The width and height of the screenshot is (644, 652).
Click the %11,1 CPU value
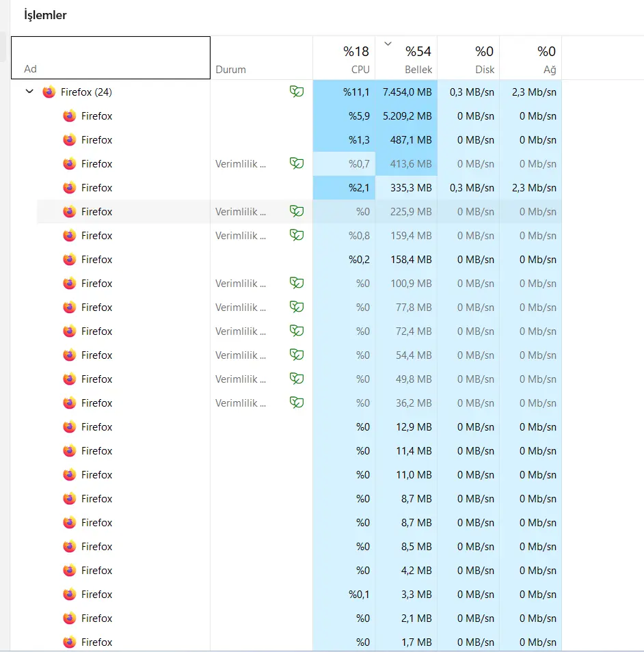pos(356,92)
